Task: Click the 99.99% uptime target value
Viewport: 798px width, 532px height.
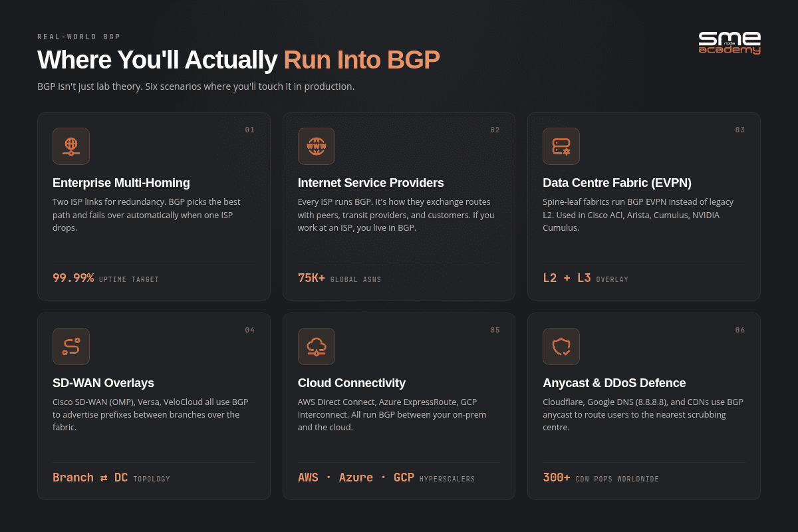Action: [x=73, y=278]
